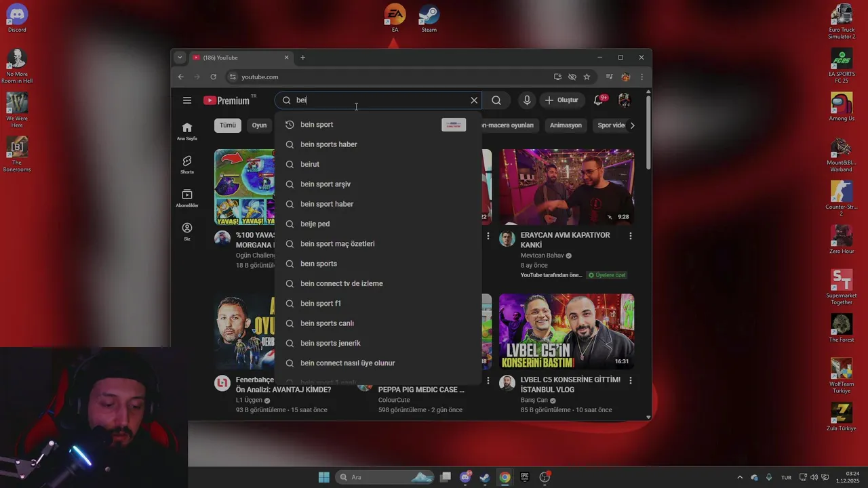
Task: Choose the 'bein sports haber' suggestion
Action: point(378,144)
